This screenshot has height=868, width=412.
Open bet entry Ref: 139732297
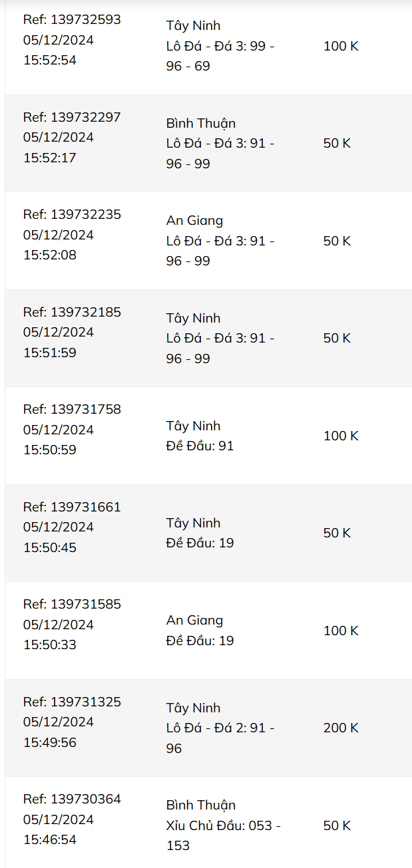point(72,117)
